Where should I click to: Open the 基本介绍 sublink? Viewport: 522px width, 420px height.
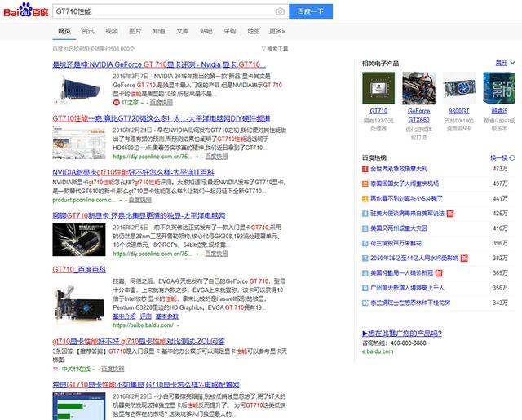pyautogui.click(x=124, y=316)
